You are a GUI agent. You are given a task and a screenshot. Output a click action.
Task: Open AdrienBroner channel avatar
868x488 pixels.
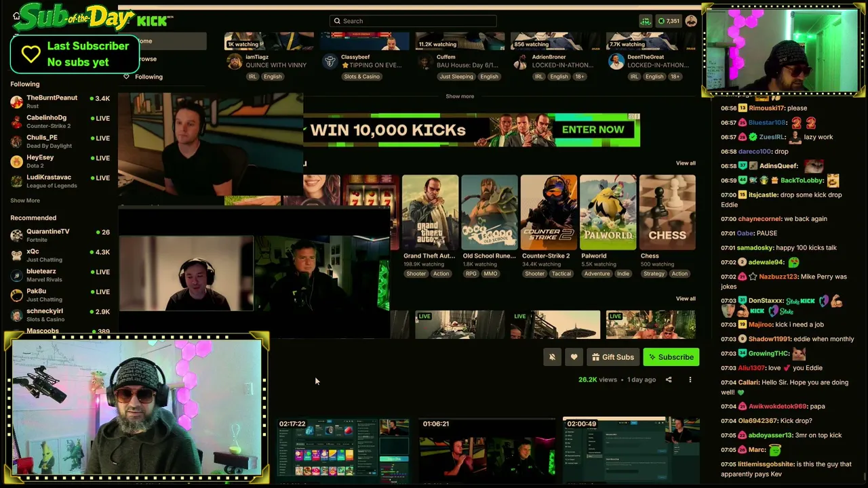click(x=520, y=62)
